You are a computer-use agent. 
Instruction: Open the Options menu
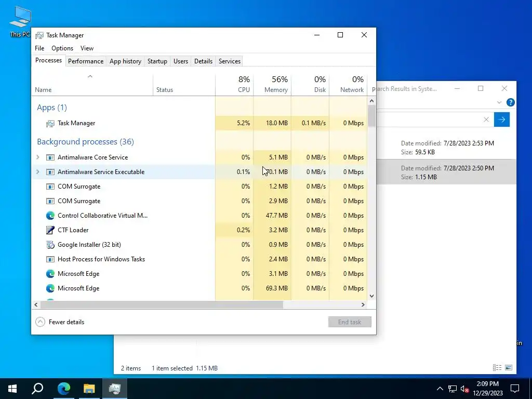pos(62,48)
